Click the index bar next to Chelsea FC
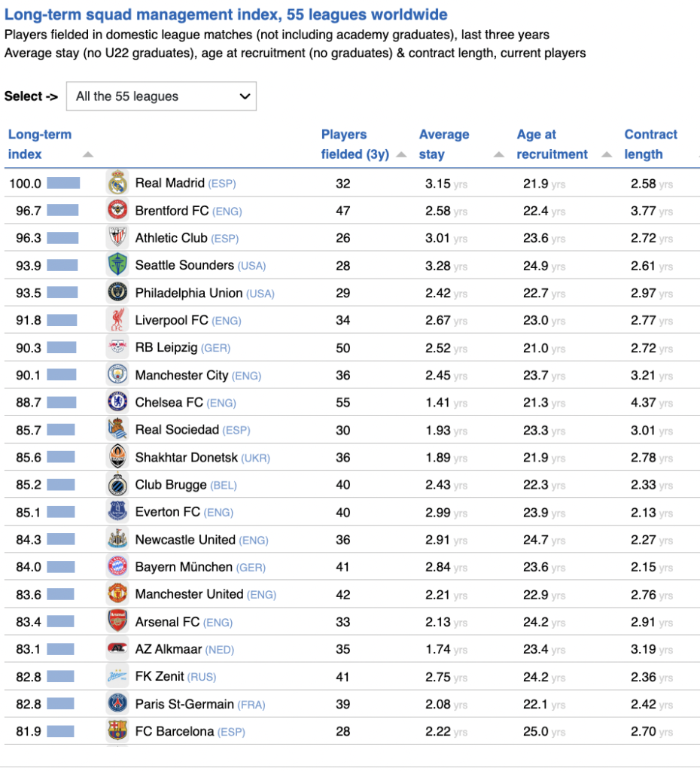The width and height of the screenshot is (700, 771). 60,403
